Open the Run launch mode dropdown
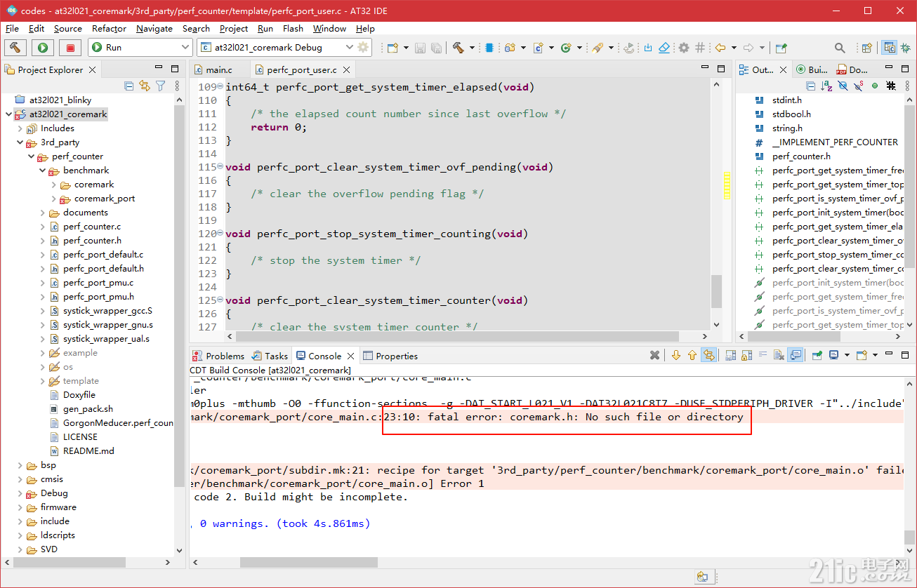This screenshot has width=917, height=588. 185,48
